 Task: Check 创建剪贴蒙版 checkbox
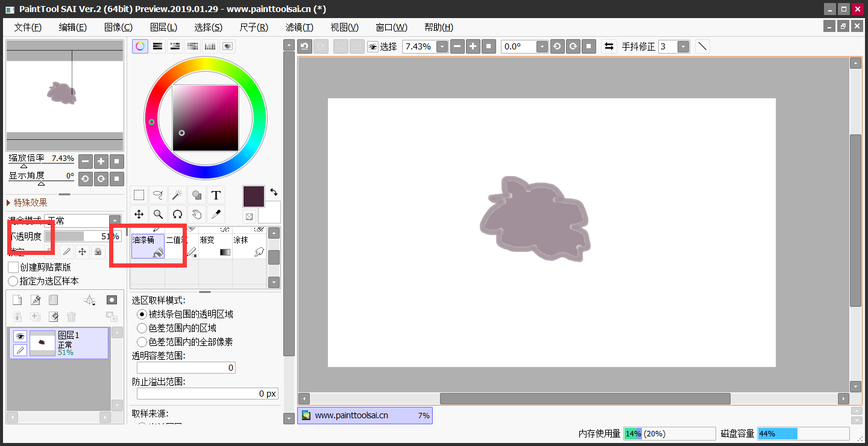(13, 267)
